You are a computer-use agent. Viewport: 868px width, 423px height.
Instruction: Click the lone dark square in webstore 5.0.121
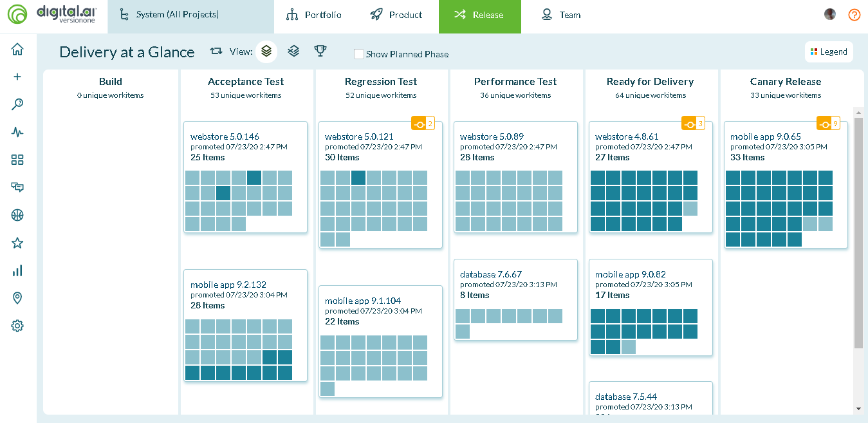click(x=358, y=178)
